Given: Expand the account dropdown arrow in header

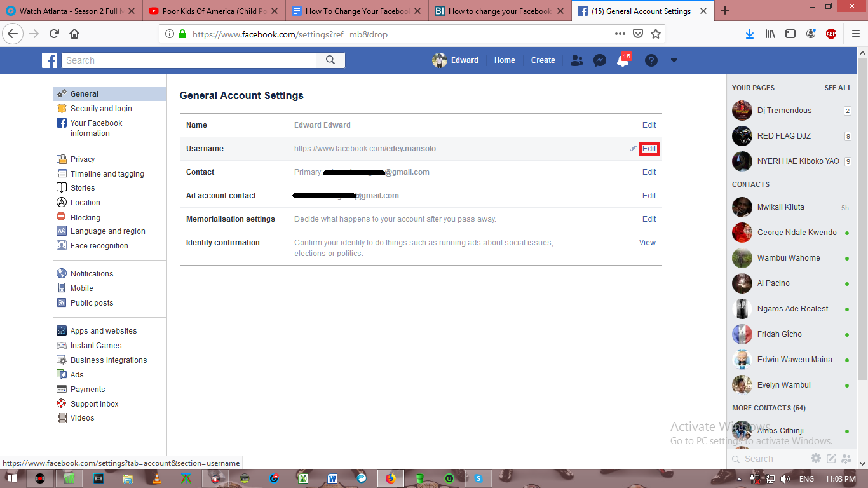Looking at the screenshot, I should pos(674,60).
